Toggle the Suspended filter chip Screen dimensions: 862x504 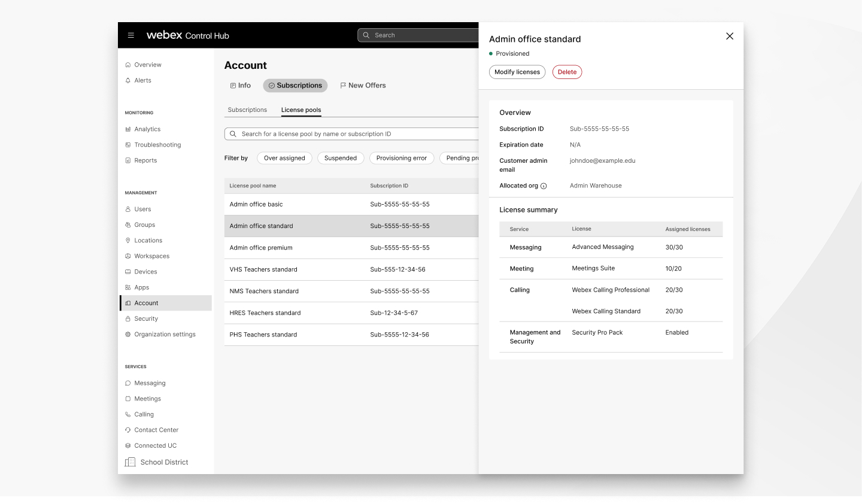pyautogui.click(x=341, y=158)
